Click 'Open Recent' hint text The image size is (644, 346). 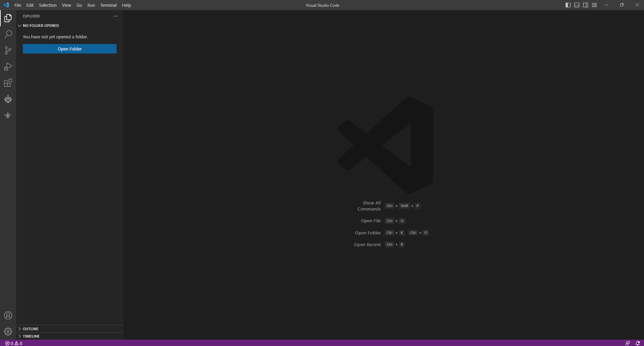(367, 244)
